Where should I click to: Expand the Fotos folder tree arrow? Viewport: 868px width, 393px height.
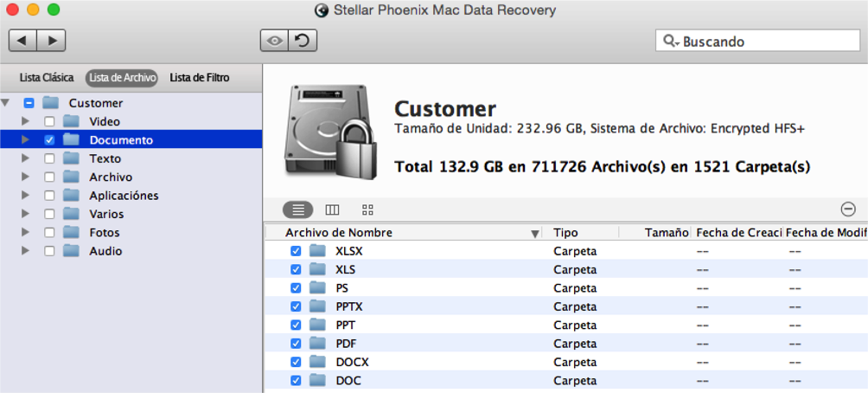[25, 232]
